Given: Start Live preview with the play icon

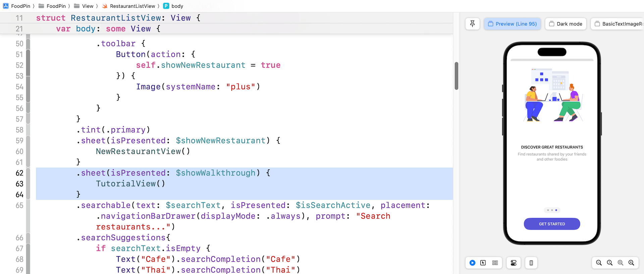Looking at the screenshot, I should click(x=472, y=263).
